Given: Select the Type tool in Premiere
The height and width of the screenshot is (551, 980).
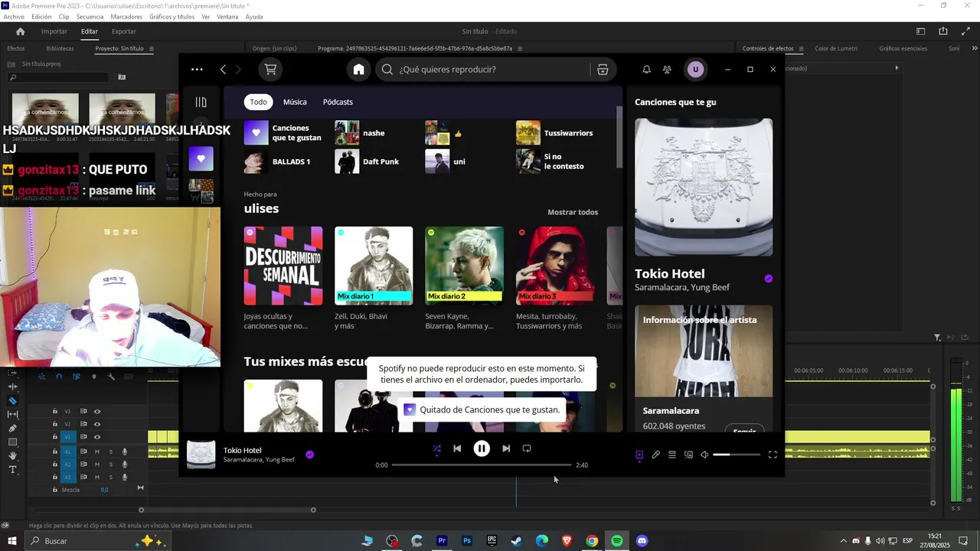Looking at the screenshot, I should click(12, 469).
